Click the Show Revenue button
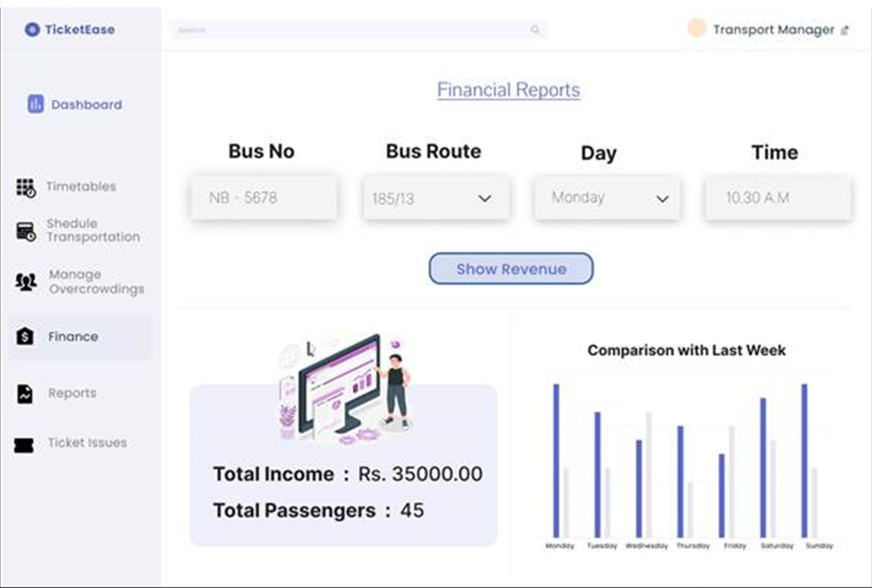The width and height of the screenshot is (872, 588). click(511, 269)
